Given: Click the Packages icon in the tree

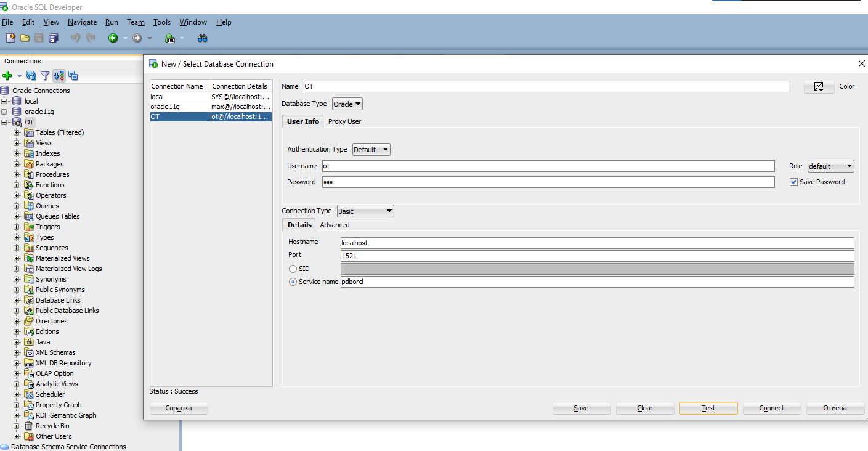Looking at the screenshot, I should 30,164.
